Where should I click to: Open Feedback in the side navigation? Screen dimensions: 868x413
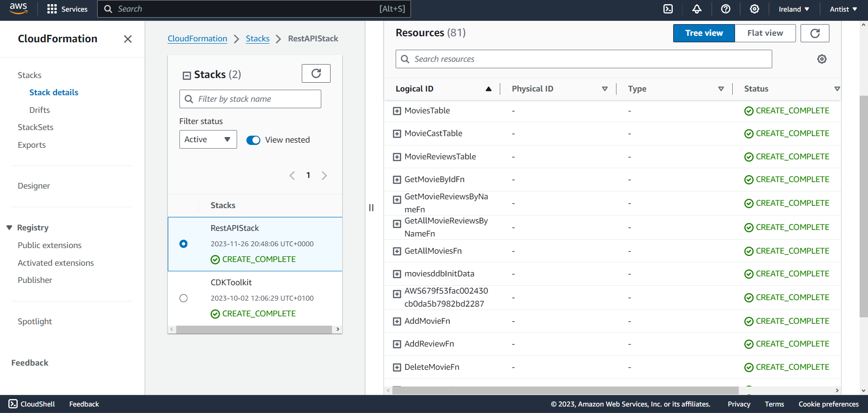[30, 363]
